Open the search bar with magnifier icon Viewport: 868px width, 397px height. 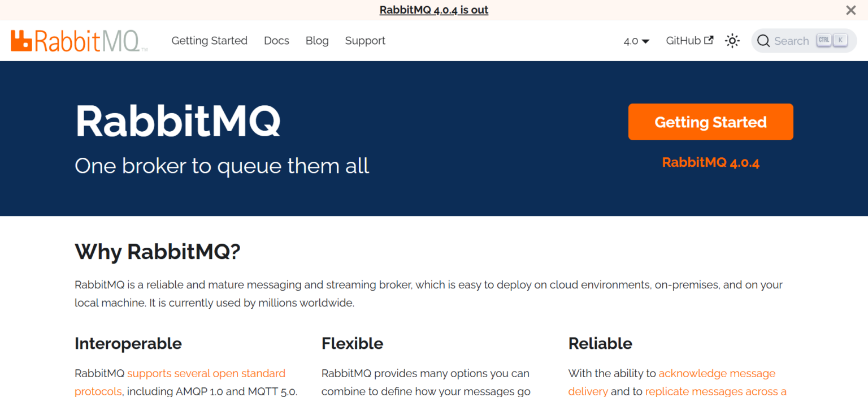click(x=763, y=40)
